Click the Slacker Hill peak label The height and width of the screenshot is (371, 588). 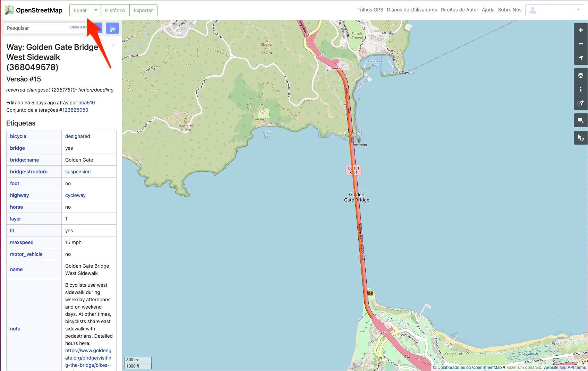[267, 49]
